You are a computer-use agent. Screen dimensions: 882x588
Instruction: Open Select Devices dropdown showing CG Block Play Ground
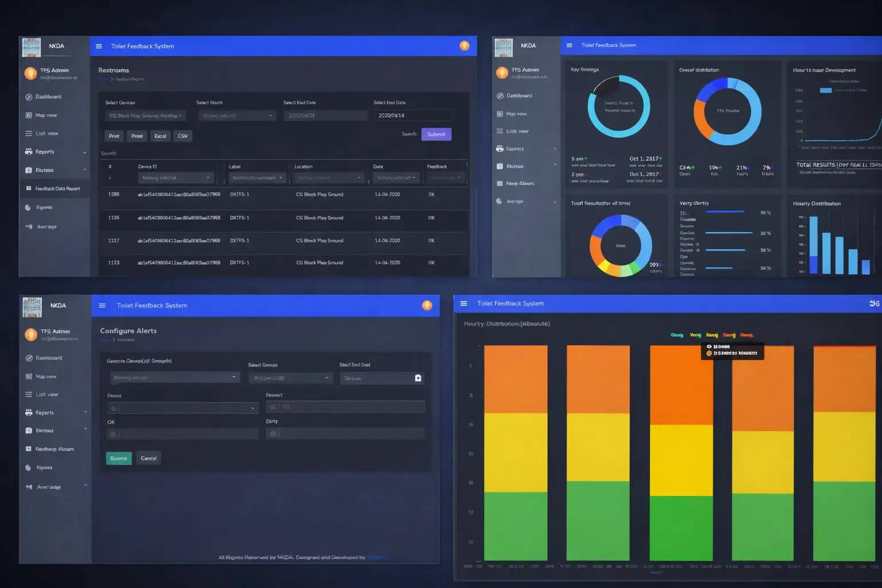click(x=145, y=116)
